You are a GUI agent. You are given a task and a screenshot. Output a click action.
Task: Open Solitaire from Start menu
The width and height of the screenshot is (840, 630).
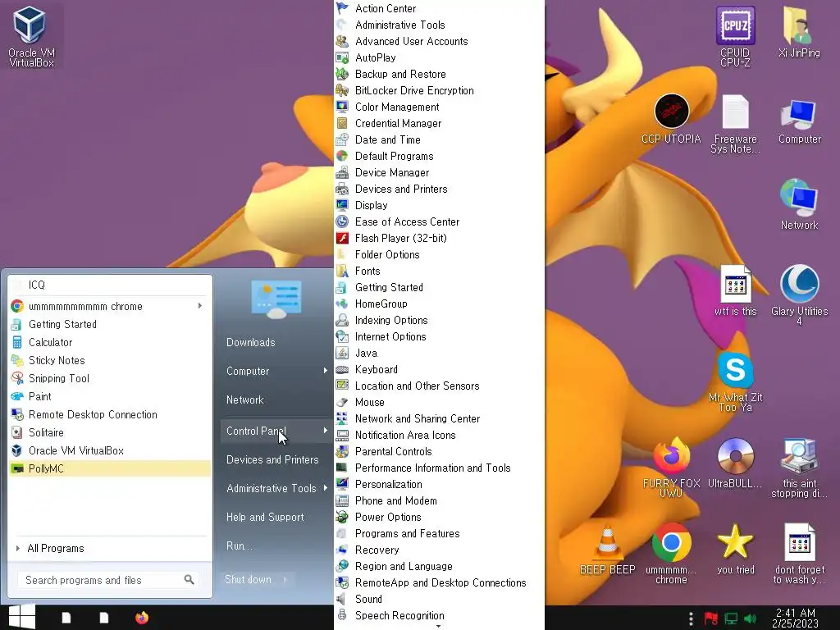[111, 432]
